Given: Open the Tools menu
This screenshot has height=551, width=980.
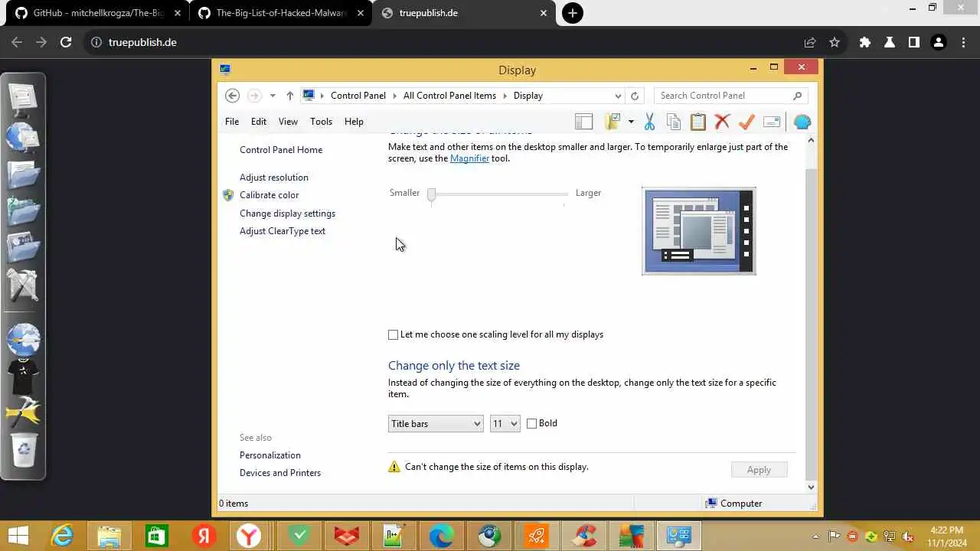Looking at the screenshot, I should click(x=321, y=122).
